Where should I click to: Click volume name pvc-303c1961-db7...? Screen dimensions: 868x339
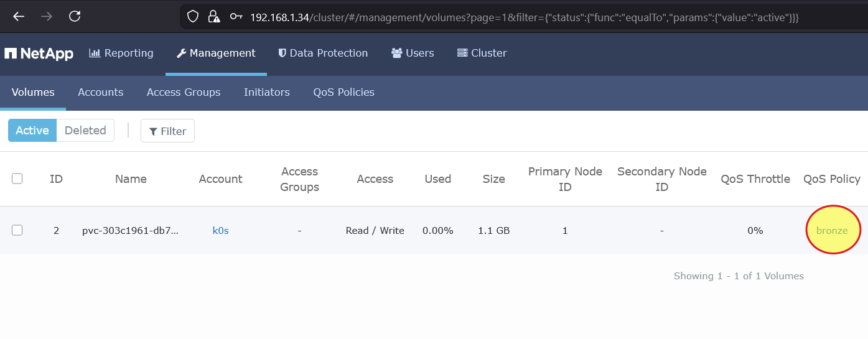(131, 231)
